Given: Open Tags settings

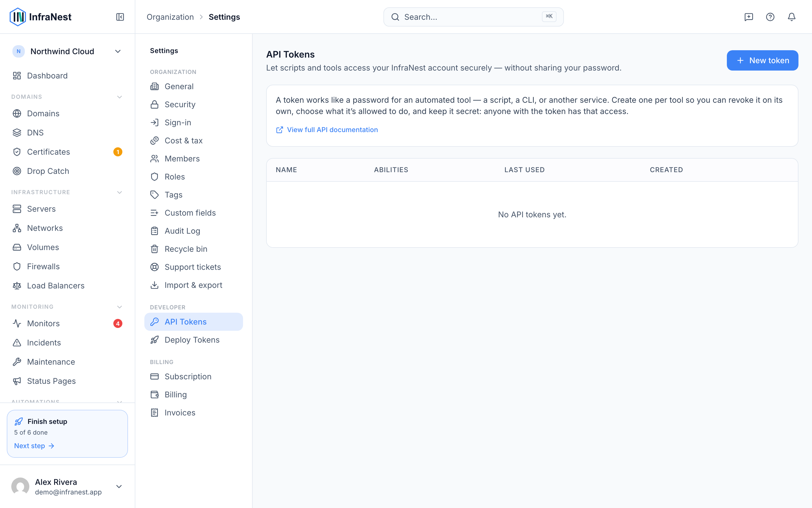Looking at the screenshot, I should coord(194,195).
